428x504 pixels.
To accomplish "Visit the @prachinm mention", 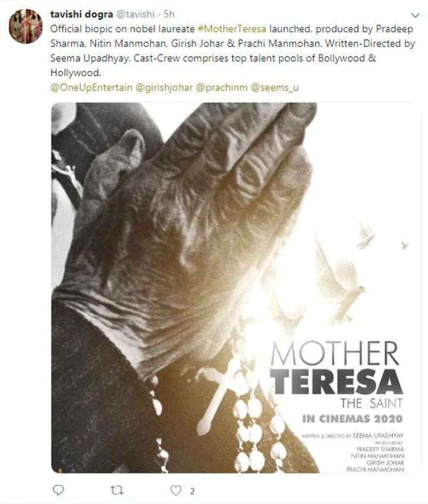I will point(222,87).
